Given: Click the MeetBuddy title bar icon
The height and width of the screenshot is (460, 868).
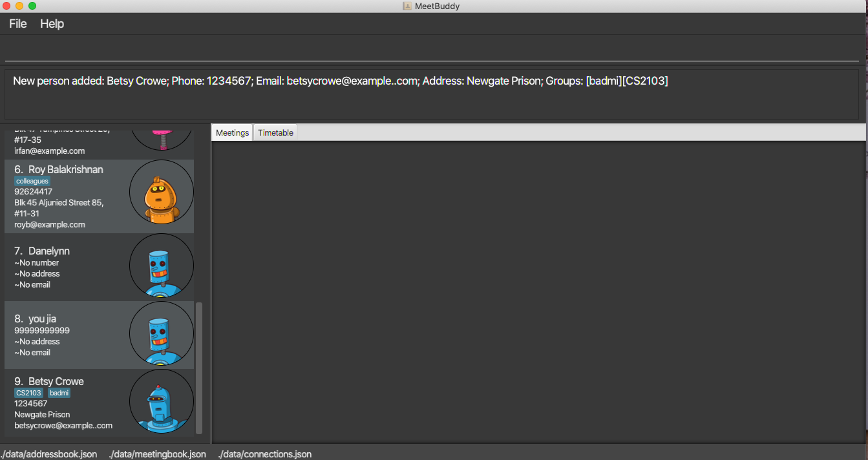Looking at the screenshot, I should click(x=407, y=6).
